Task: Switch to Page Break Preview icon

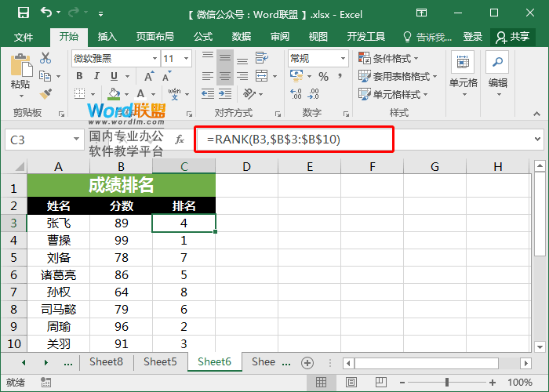Action: [x=381, y=383]
